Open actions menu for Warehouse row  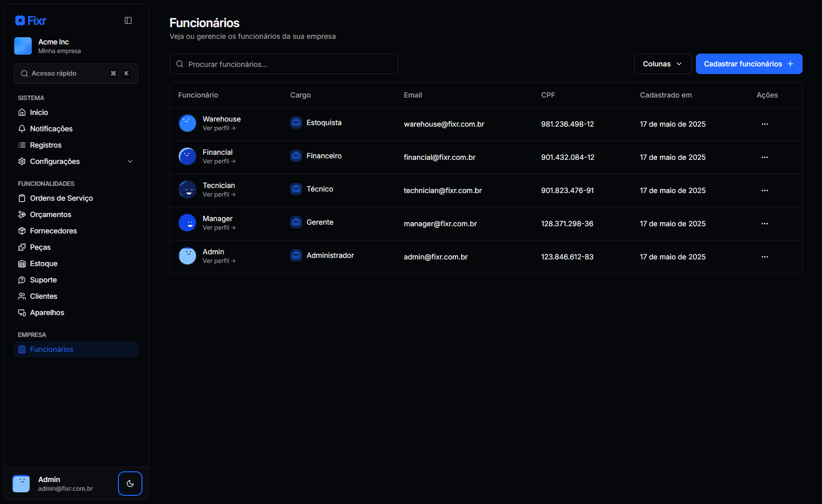pos(764,124)
